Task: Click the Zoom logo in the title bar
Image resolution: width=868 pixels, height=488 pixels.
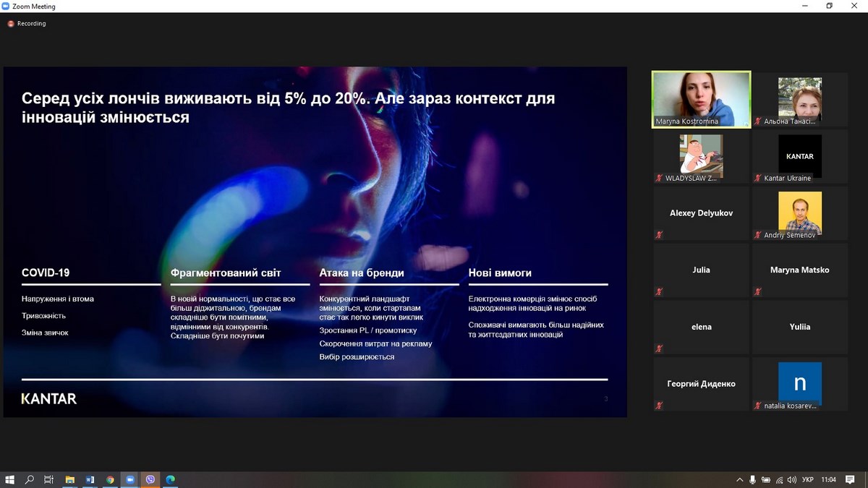Action: 7,7
